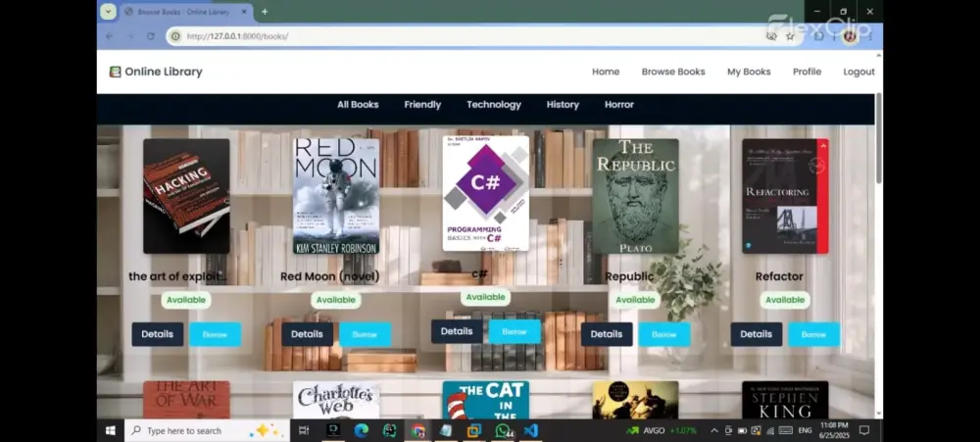Borrow the Red Moon (novel) book

pos(365,334)
